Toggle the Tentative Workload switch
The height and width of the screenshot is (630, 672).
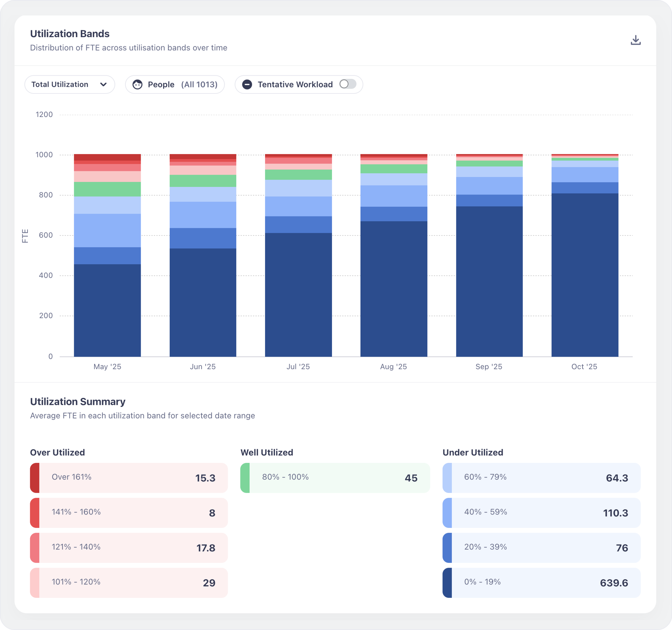[x=348, y=84]
